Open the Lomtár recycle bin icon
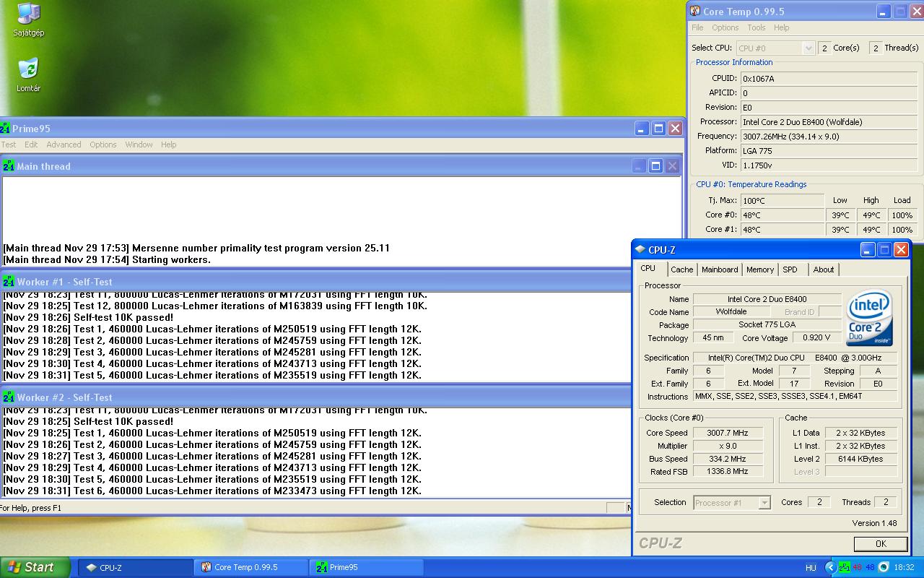The image size is (924, 578). click(x=28, y=75)
